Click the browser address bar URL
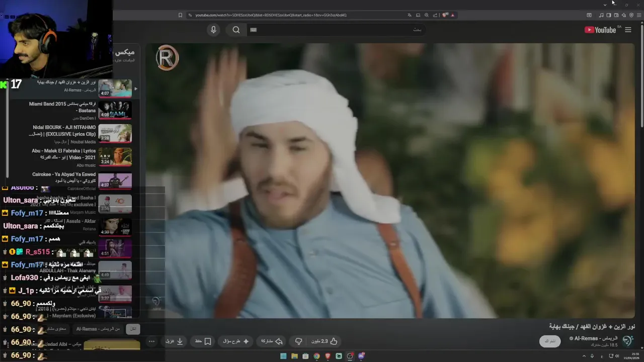Viewport: 644px width, 362px height. coord(271,15)
